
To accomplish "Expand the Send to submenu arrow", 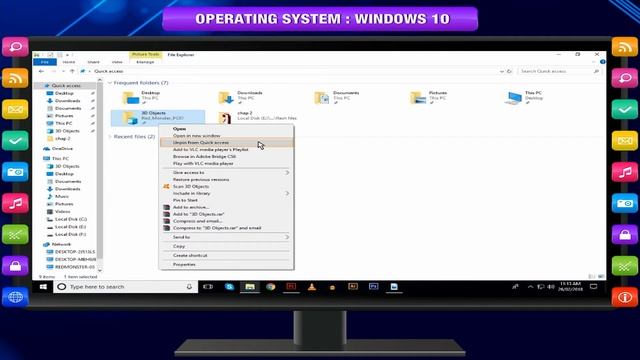I will pyautogui.click(x=287, y=237).
